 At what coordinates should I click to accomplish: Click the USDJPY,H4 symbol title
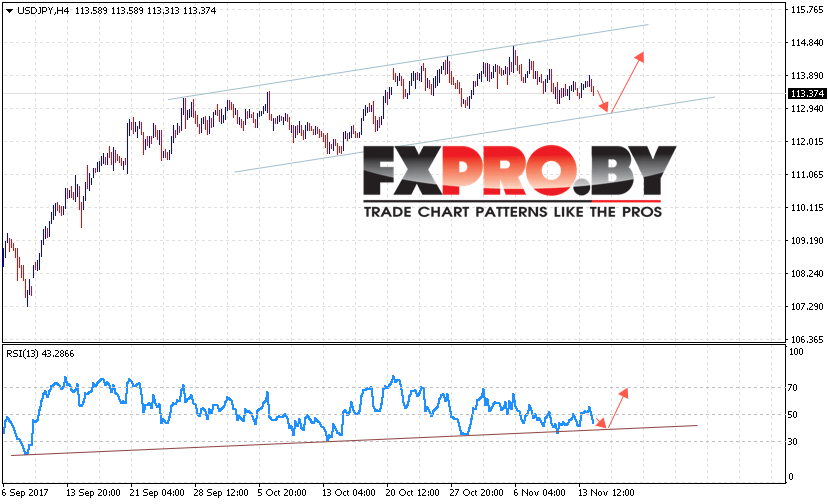tap(43, 11)
